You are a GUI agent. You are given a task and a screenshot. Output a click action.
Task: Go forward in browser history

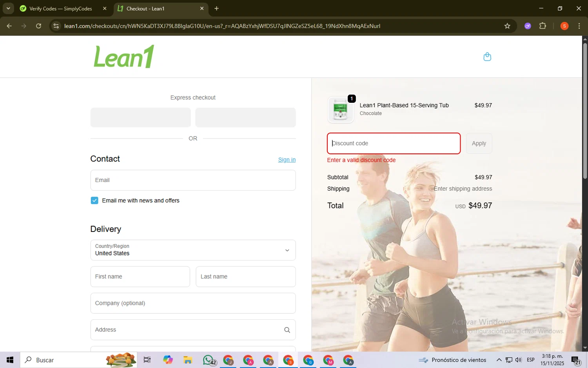[x=24, y=26]
